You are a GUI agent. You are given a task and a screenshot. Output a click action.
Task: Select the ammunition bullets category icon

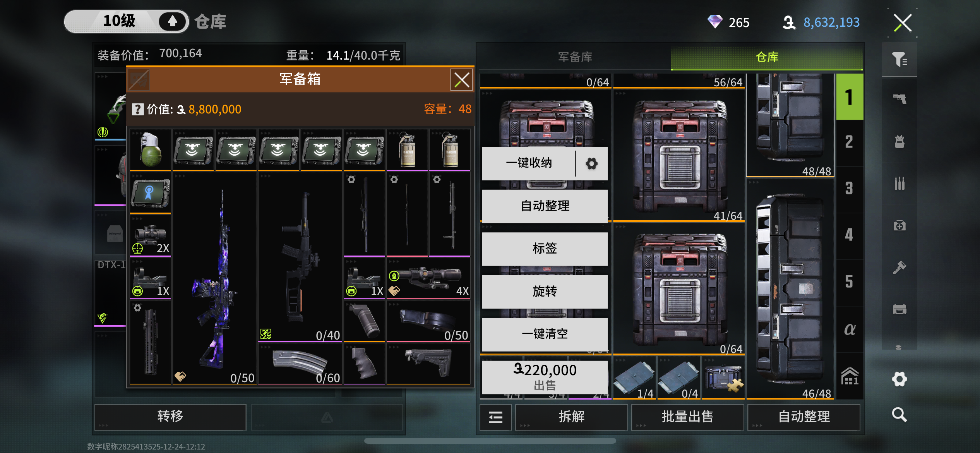tap(899, 183)
